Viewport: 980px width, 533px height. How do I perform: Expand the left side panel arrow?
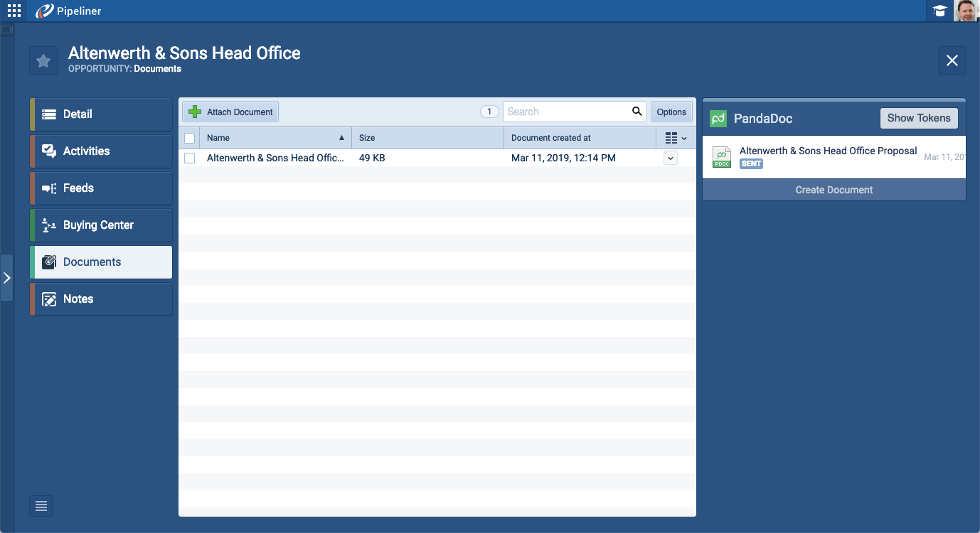pos(6,278)
